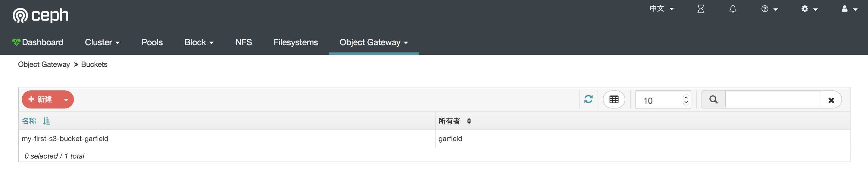868x173 pixels.
Task: Open the notifications bell
Action: click(x=733, y=9)
